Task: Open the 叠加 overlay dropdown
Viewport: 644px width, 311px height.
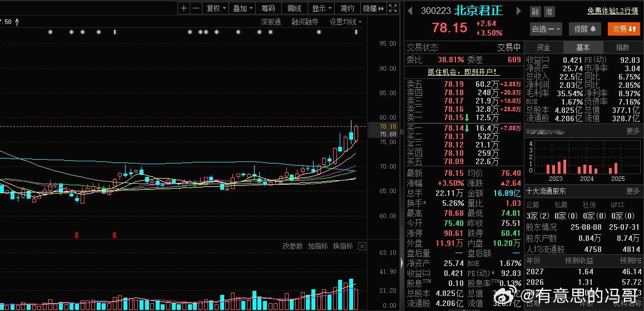Action: [x=242, y=8]
